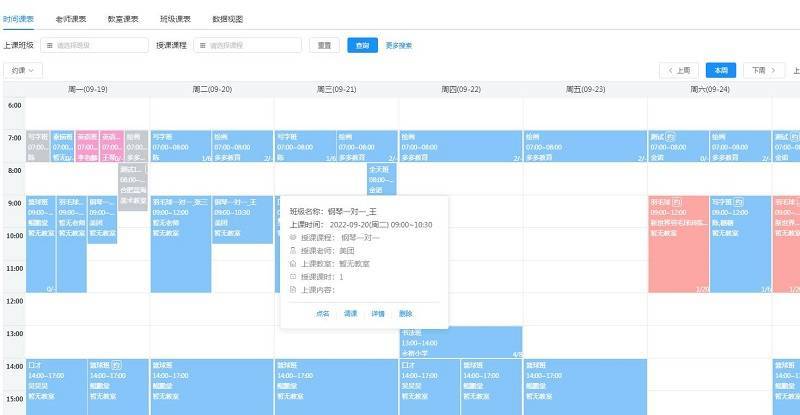Open the 上课班级 select box
Viewport: 800px width, 415px height.
(94, 45)
